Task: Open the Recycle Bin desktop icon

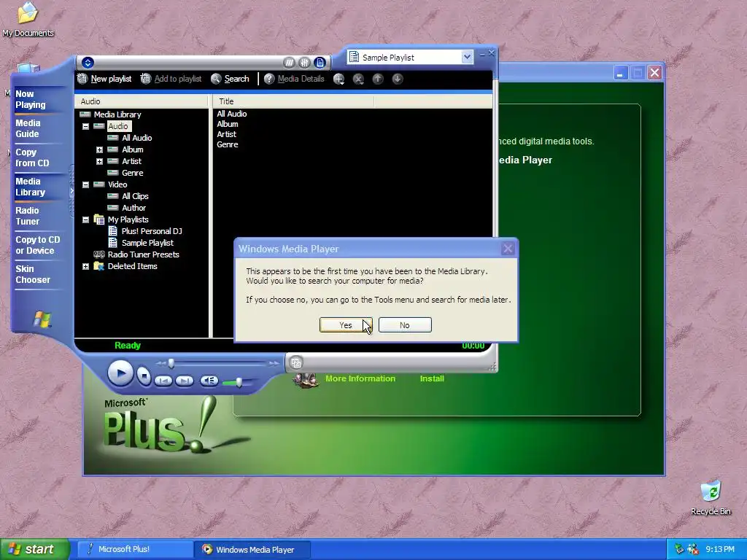Action: coord(711,497)
